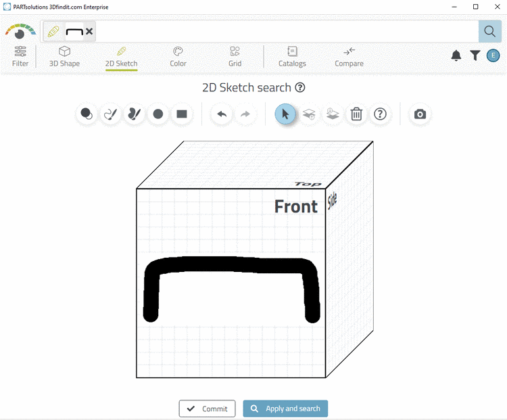507x420 pixels.
Task: Click the camera snapshot icon
Action: point(420,114)
